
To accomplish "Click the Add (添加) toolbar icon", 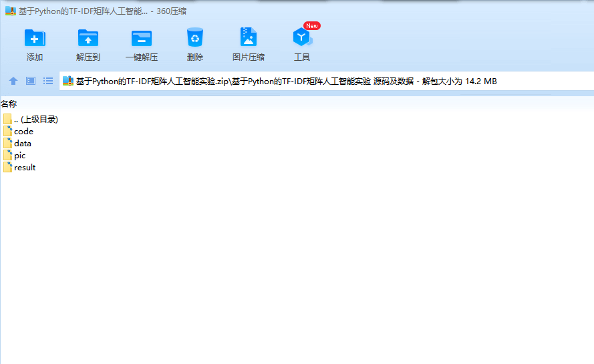I will point(35,38).
